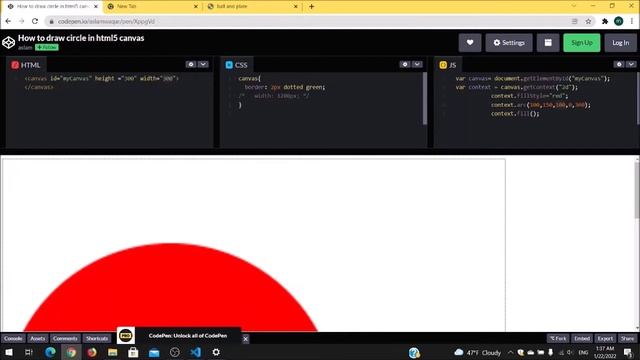This screenshot has width=640, height=360.
Task: Expand the JS editor dropdown chevron
Action: point(631,64)
